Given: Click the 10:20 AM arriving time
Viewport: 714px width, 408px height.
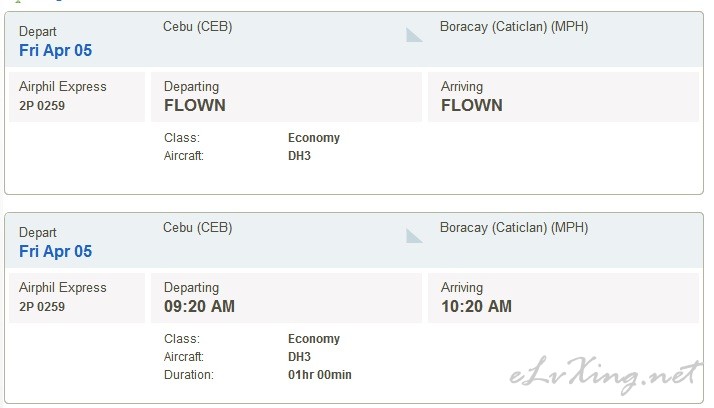Looking at the screenshot, I should point(476,306).
